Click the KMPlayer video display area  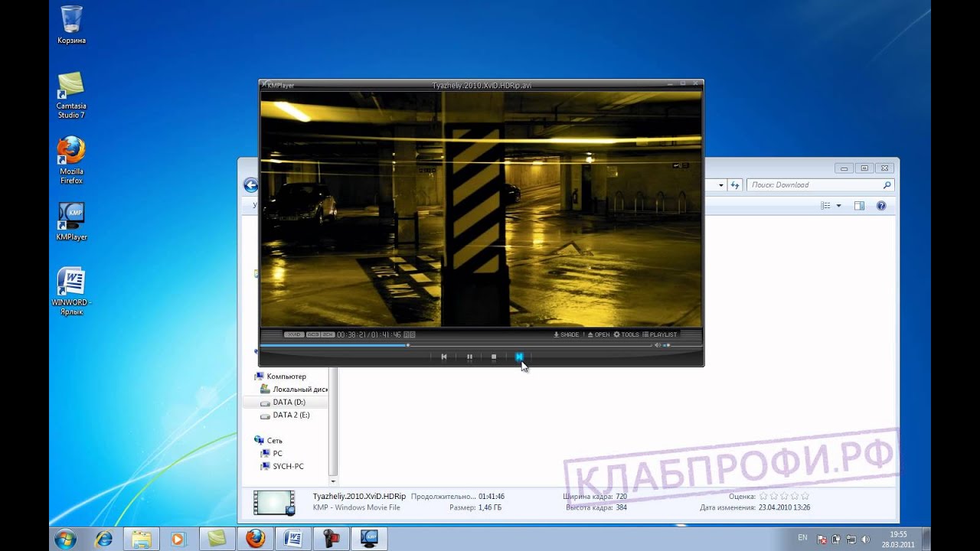pos(481,210)
